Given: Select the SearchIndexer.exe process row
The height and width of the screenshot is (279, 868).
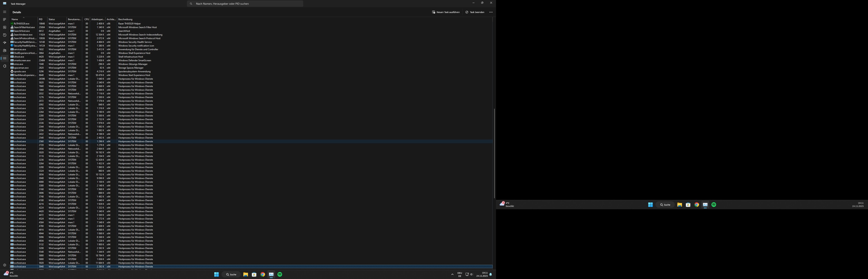Looking at the screenshot, I should pyautogui.click(x=23, y=35).
